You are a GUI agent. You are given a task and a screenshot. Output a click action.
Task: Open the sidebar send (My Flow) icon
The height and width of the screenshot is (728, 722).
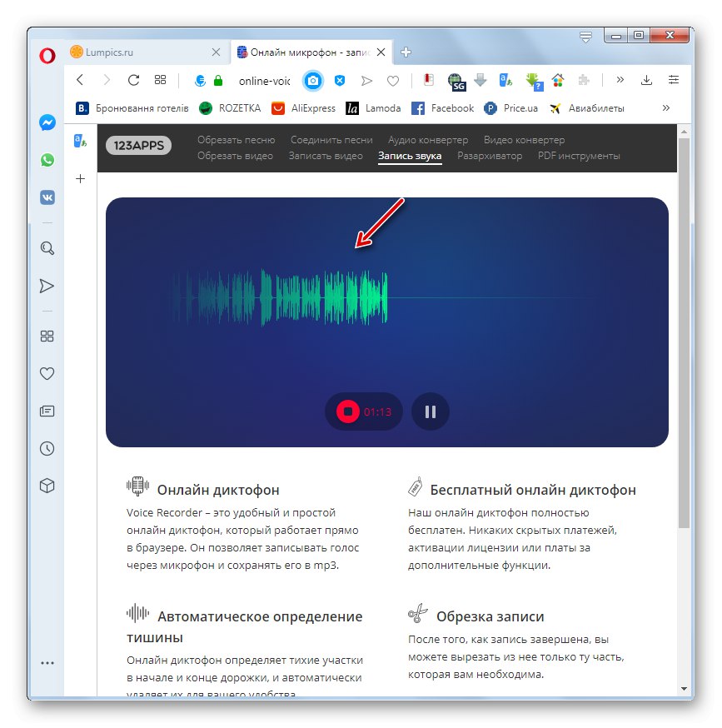click(x=47, y=286)
